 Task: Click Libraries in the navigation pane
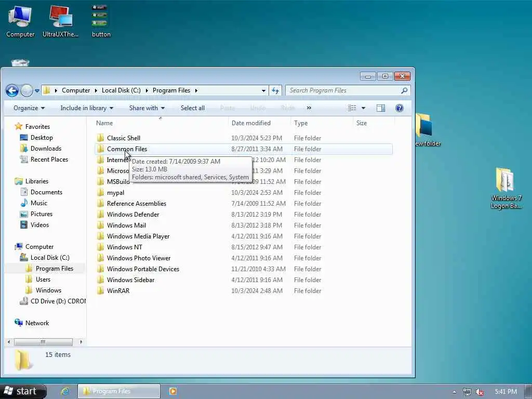click(x=37, y=181)
